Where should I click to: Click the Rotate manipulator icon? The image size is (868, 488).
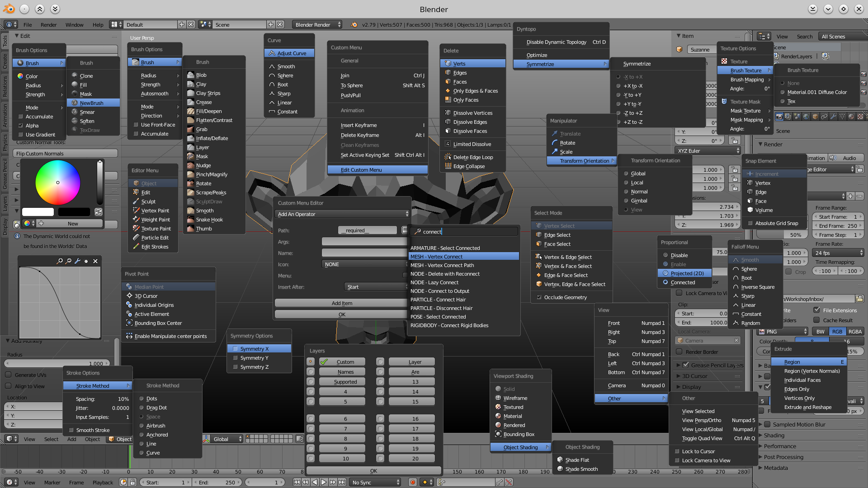(x=556, y=142)
